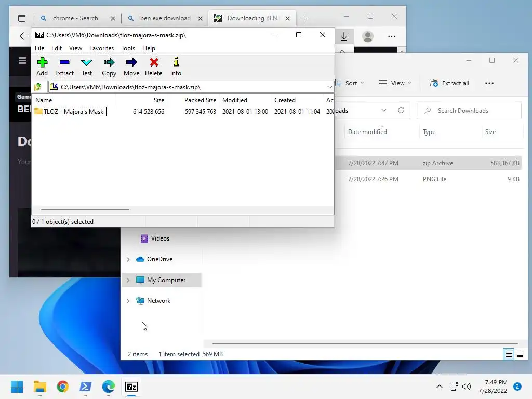Click the Search Downloads field

click(x=469, y=111)
